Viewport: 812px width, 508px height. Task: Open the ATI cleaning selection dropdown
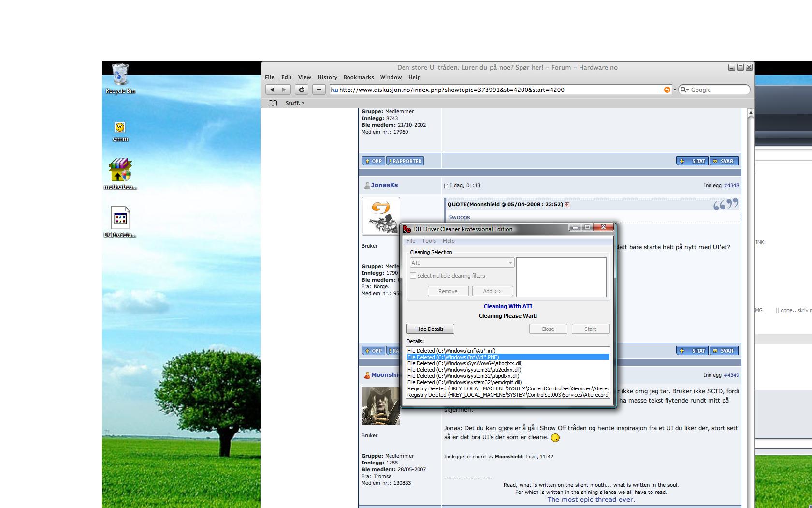click(x=462, y=263)
